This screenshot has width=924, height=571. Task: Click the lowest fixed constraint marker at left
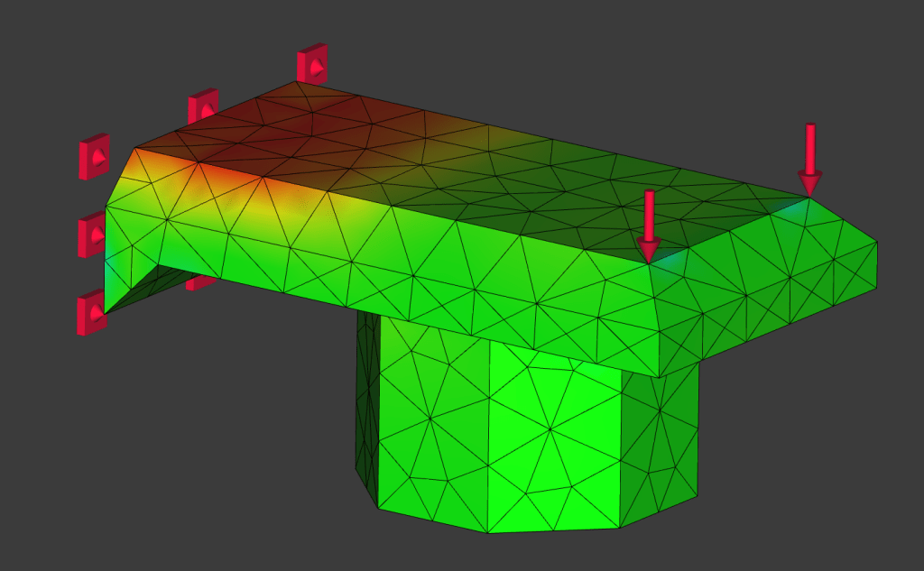tap(92, 312)
